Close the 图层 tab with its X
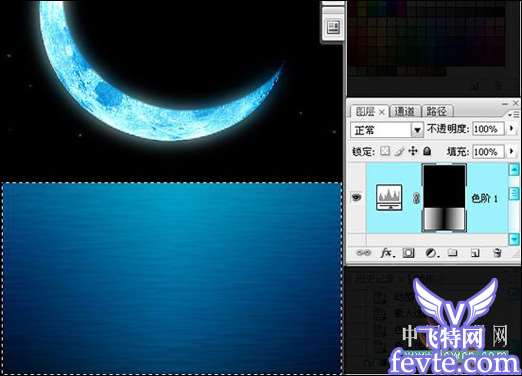 click(382, 112)
